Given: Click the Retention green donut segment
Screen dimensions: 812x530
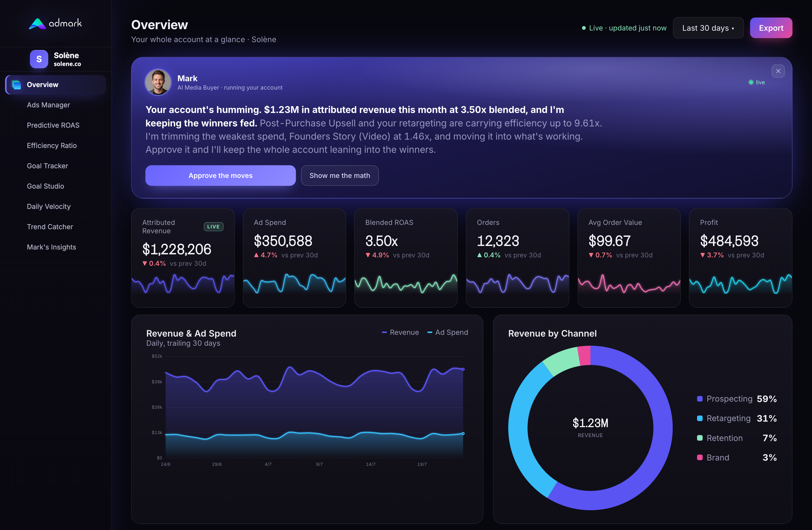Looking at the screenshot, I should [x=562, y=360].
